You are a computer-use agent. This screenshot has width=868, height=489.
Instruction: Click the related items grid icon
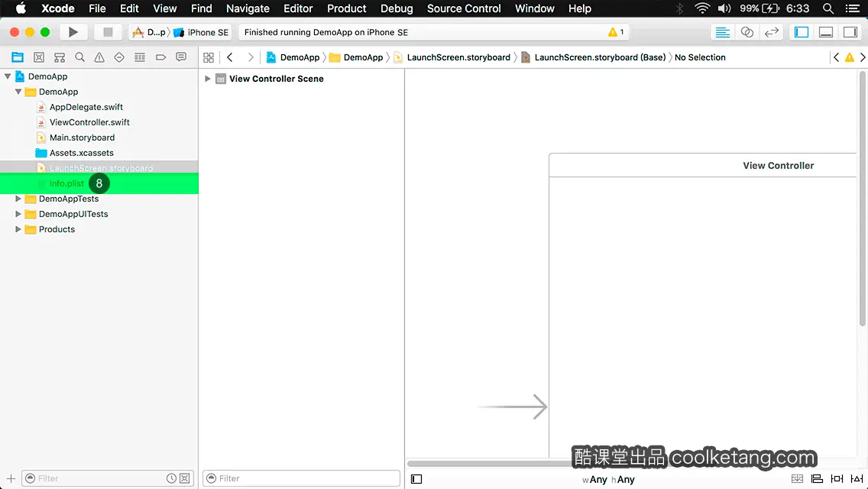click(x=209, y=57)
